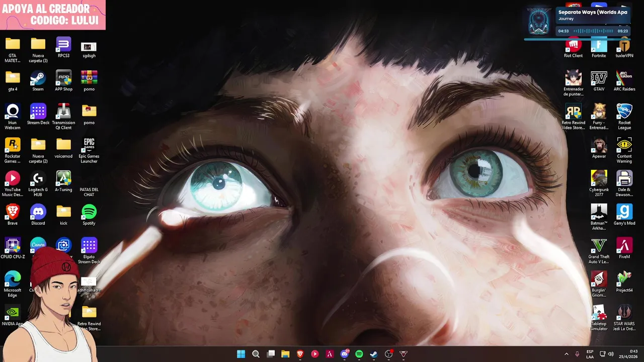The height and width of the screenshot is (362, 644).
Task: Open Dale & Dawson shortcut
Action: tap(624, 185)
